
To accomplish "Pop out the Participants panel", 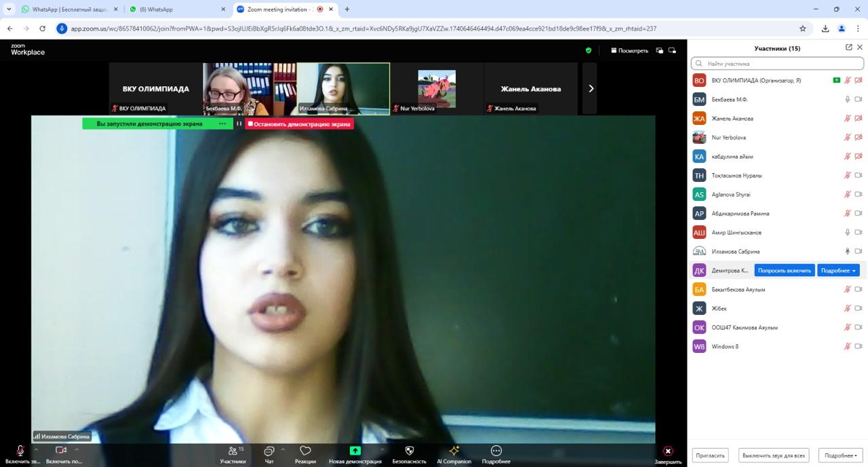I will click(x=849, y=48).
